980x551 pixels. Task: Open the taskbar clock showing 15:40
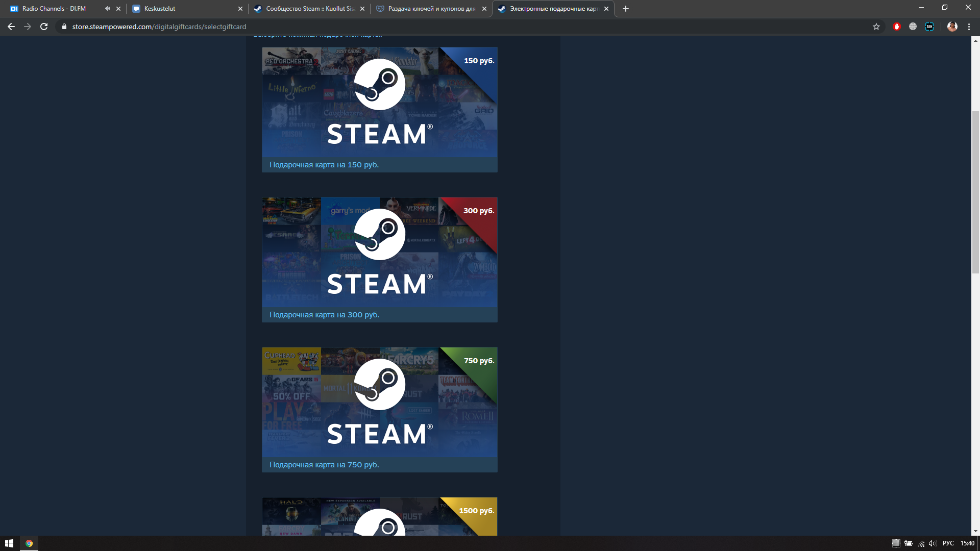point(967,543)
